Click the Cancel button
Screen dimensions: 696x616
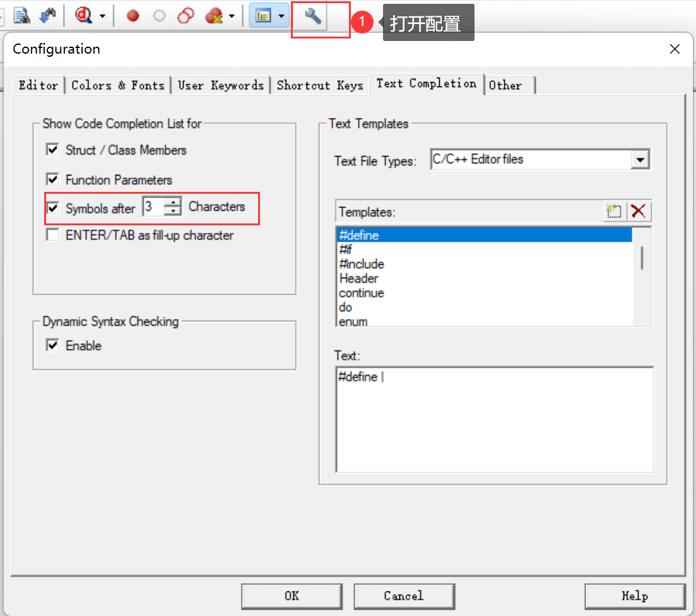[x=403, y=596]
